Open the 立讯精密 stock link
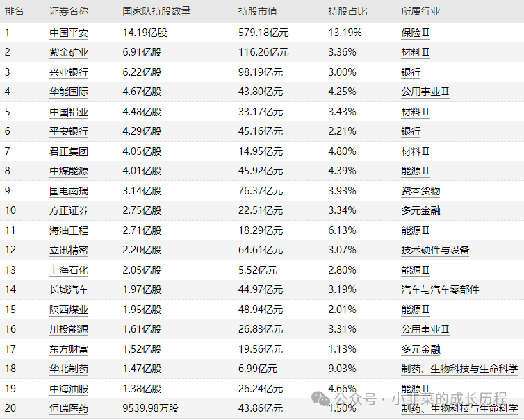524x420 pixels. click(x=69, y=251)
